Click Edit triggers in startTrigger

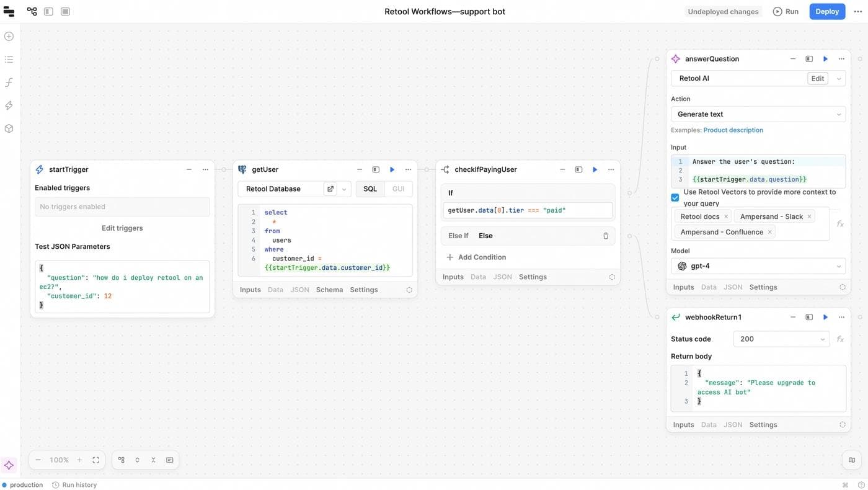pyautogui.click(x=122, y=228)
